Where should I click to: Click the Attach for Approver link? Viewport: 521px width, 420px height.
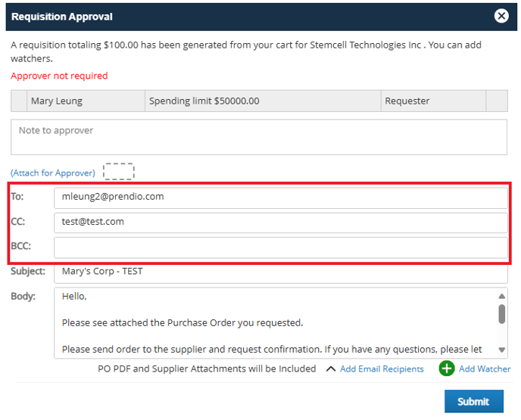click(x=53, y=173)
